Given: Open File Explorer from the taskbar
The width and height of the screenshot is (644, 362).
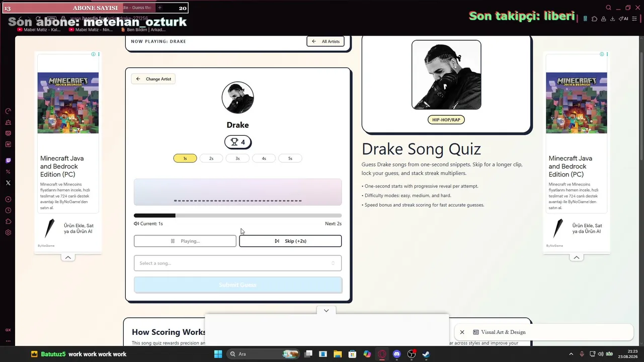Looking at the screenshot, I should [338, 354].
